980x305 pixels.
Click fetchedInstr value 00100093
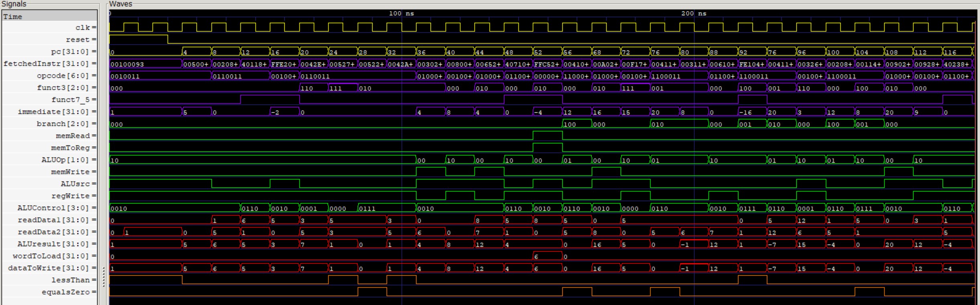pyautogui.click(x=127, y=64)
